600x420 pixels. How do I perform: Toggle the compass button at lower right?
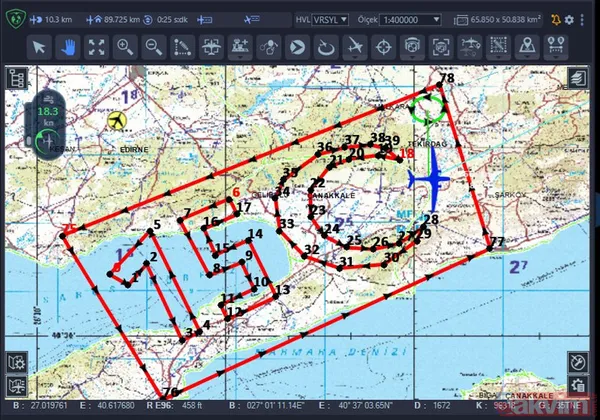pos(578,361)
